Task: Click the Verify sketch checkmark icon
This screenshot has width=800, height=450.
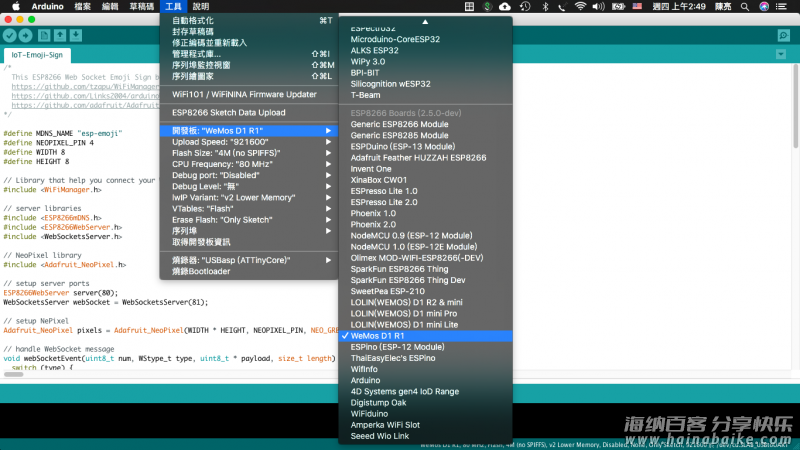Action: pyautogui.click(x=10, y=35)
